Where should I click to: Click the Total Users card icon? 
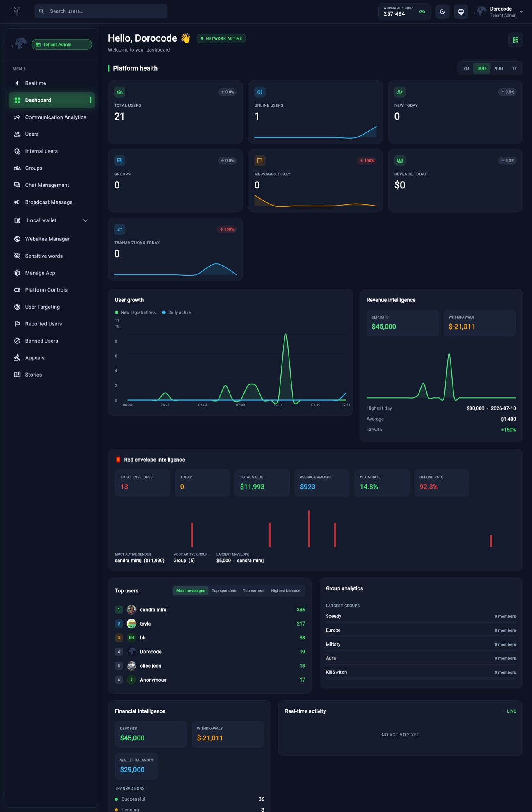click(x=119, y=92)
